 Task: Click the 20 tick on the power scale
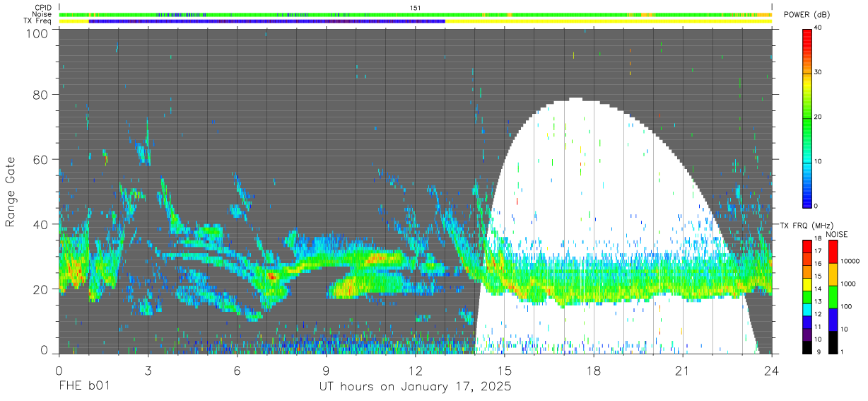coord(819,117)
